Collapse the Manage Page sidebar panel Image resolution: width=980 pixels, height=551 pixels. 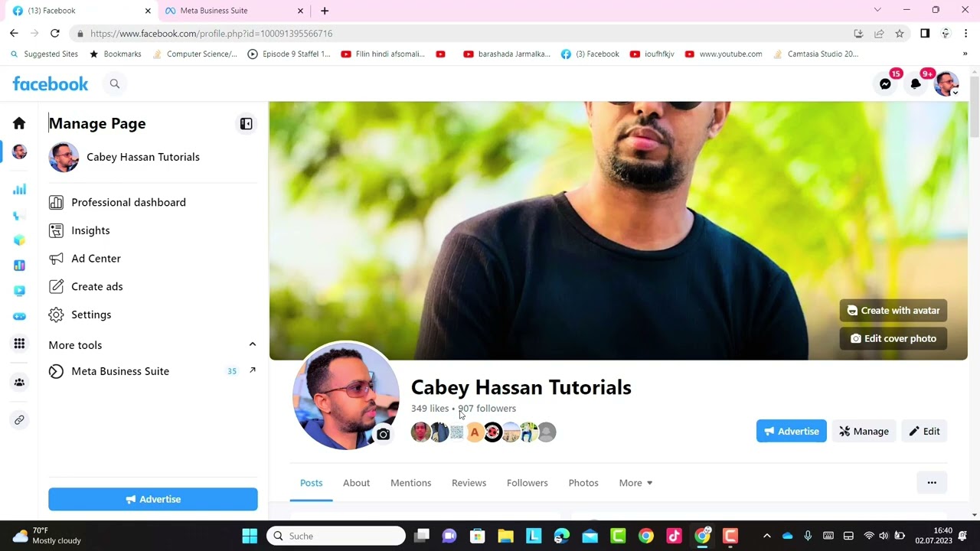click(x=246, y=123)
